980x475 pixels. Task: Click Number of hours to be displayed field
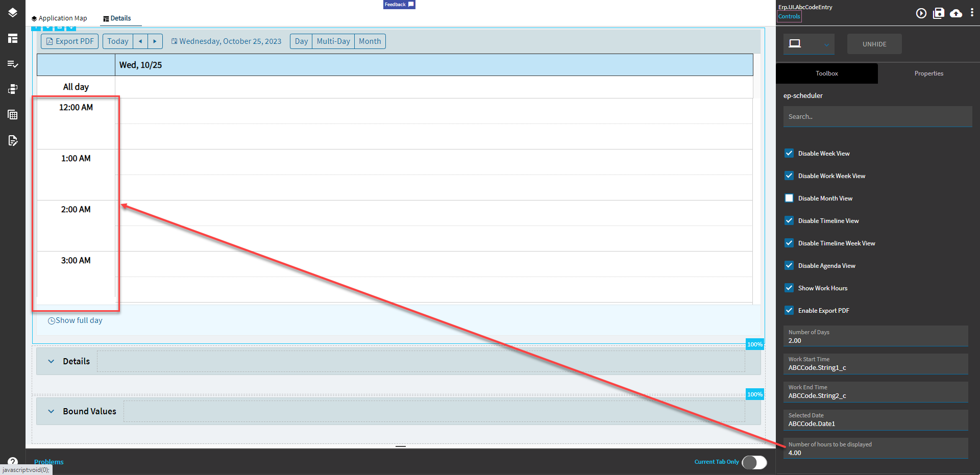click(875, 448)
